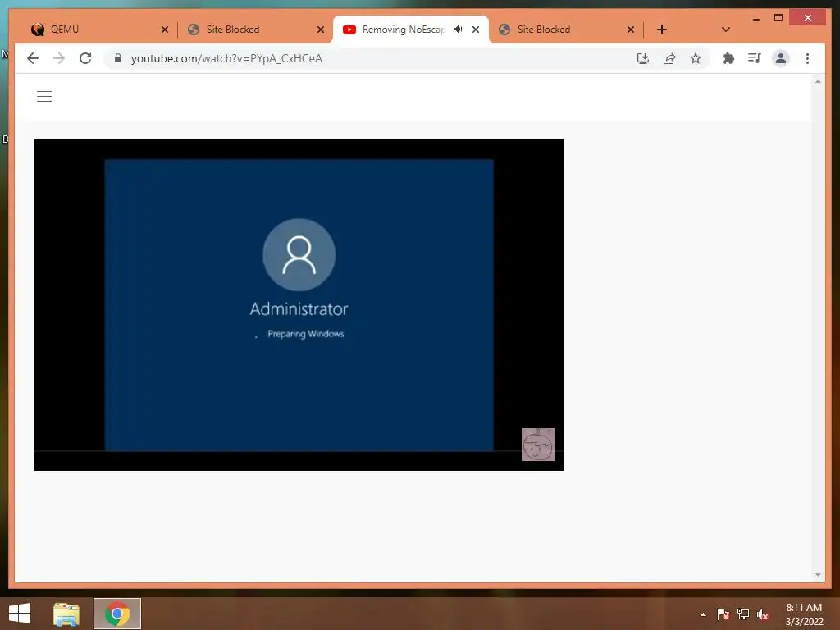Close the QEMU tab
Image resolution: width=840 pixels, height=630 pixels.
coord(164,30)
